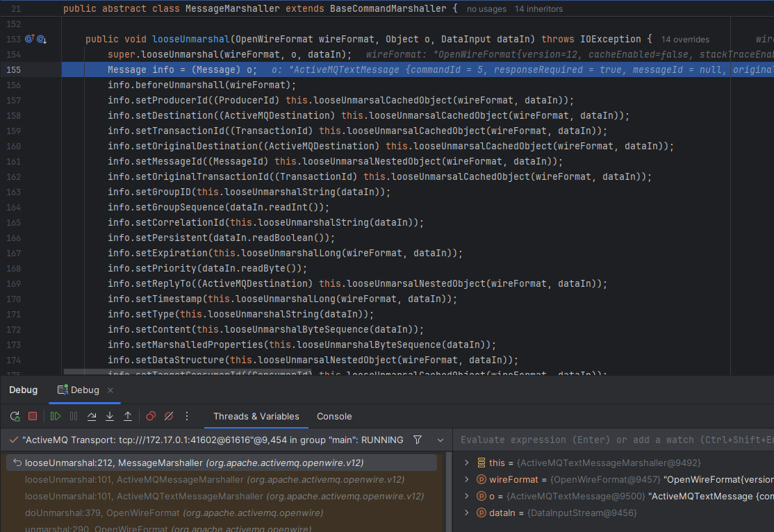Viewport: 774px width, 532px height.
Task: Click the editor horizontal scrollbar
Action: (188, 371)
